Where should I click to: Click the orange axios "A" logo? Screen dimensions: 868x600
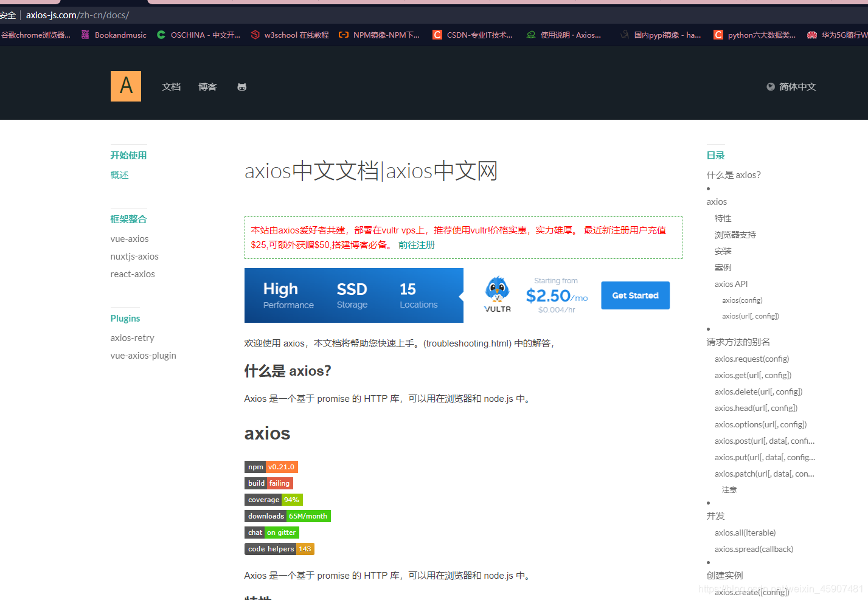coord(125,86)
